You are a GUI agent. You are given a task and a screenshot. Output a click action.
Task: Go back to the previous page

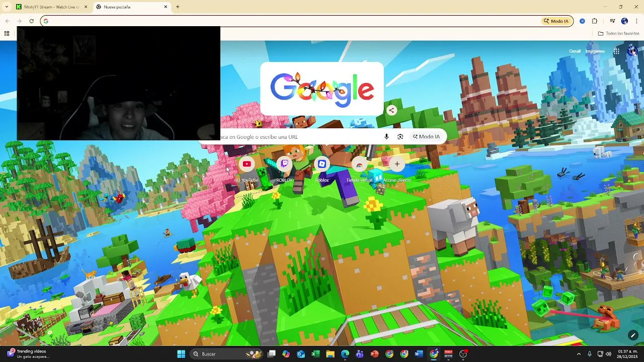coord(7,21)
